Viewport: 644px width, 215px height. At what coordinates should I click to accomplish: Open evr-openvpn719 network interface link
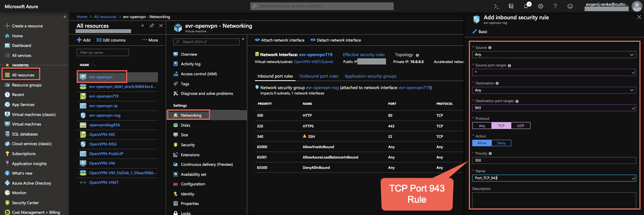pos(315,55)
